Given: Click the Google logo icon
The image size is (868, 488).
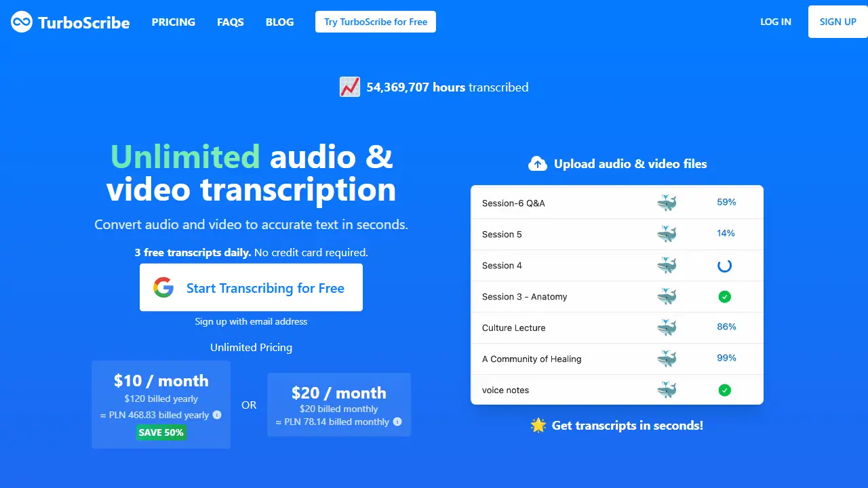Looking at the screenshot, I should click(x=163, y=287).
